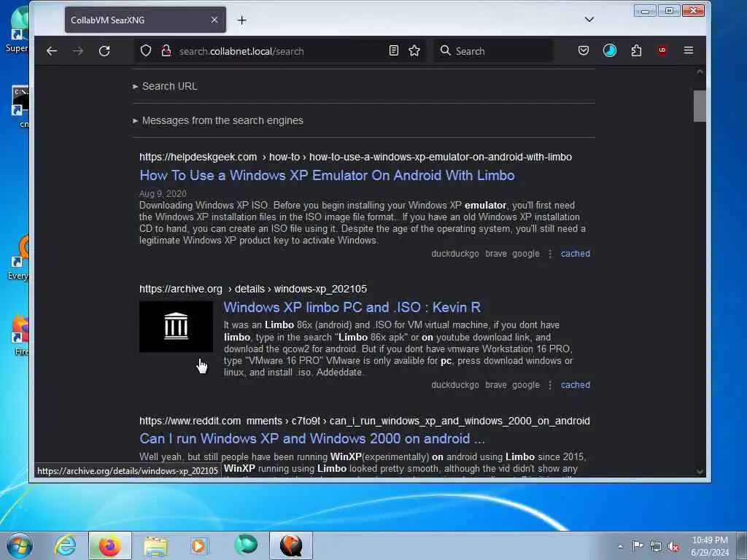Click the address bar URL field
The height and width of the screenshot is (560, 747).
281,51
